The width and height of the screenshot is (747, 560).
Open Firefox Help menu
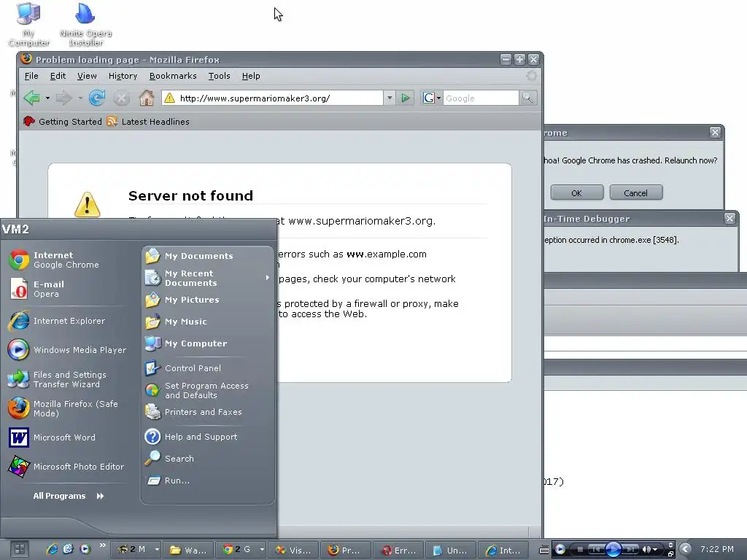pos(251,76)
